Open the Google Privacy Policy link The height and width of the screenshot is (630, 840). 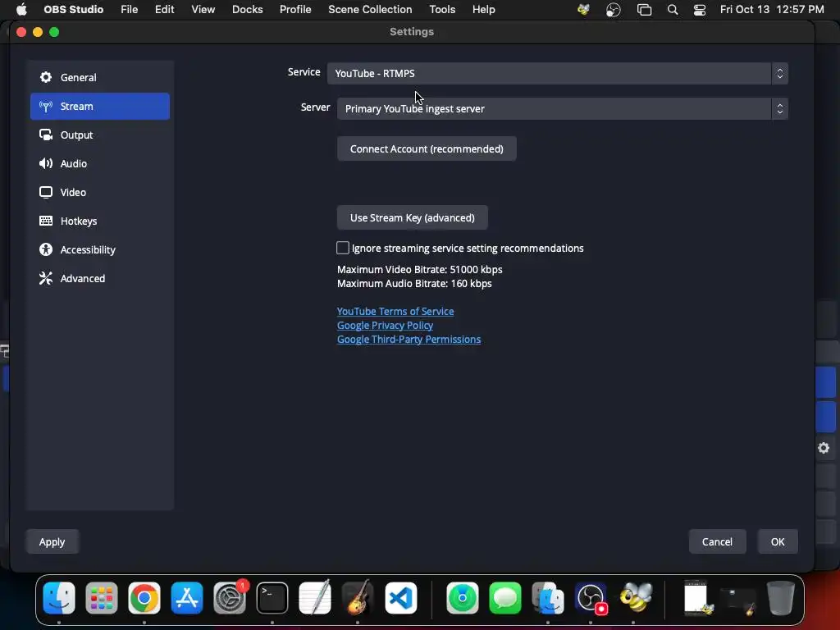coord(386,325)
